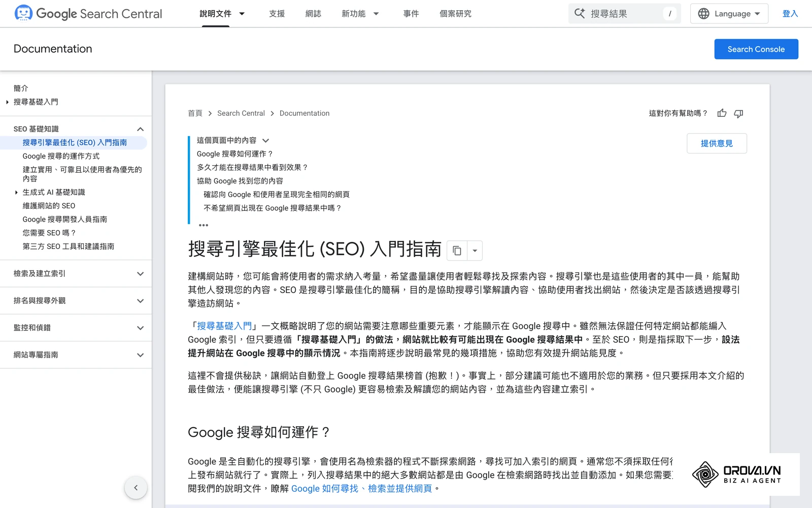Screen dimensions: 812x508
Task: Open dropdown arrow next to copy button
Action: 475,250
